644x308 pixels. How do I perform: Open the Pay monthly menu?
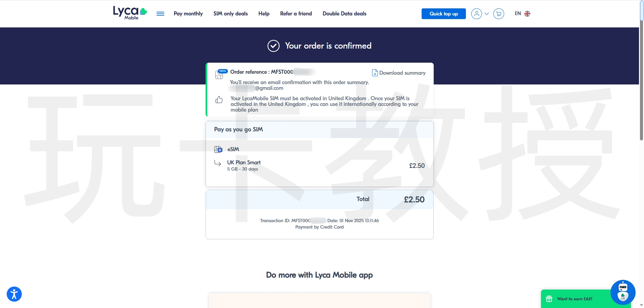pos(188,14)
